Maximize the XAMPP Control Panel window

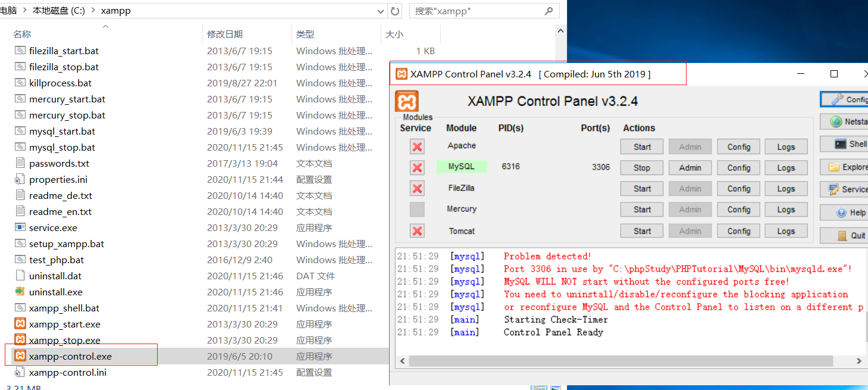pos(834,74)
